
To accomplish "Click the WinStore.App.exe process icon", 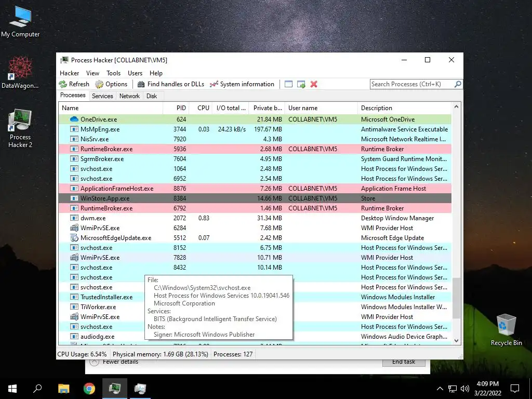I will [x=74, y=198].
